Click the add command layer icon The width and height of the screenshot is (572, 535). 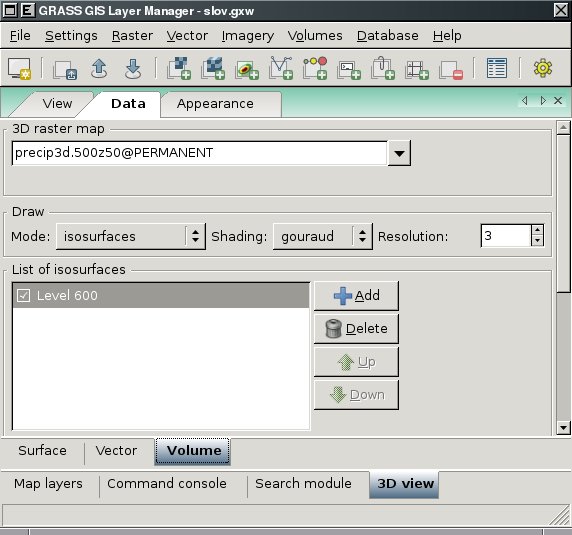pos(349,69)
